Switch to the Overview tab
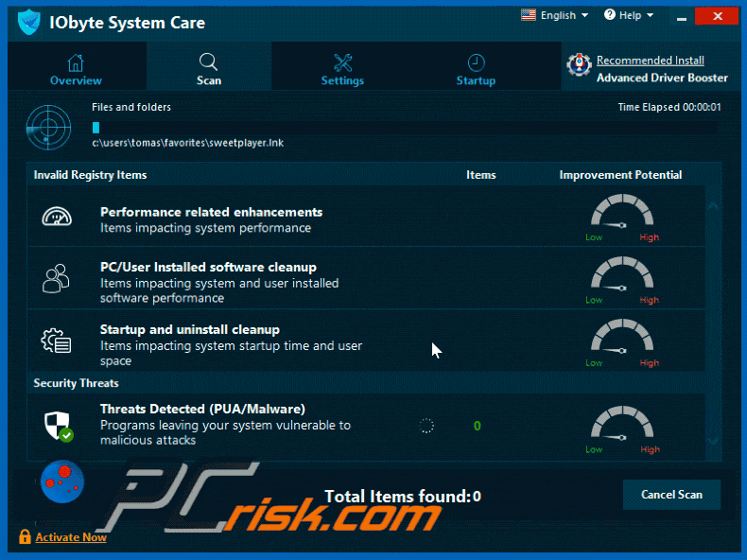This screenshot has height=560, width=747. point(76,70)
